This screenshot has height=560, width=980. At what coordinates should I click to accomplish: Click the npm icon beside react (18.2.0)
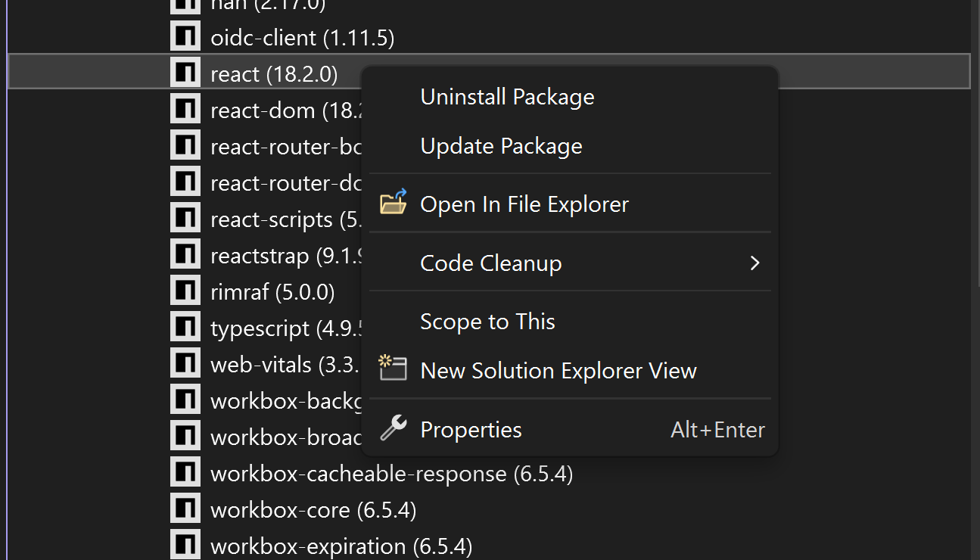pos(185,73)
